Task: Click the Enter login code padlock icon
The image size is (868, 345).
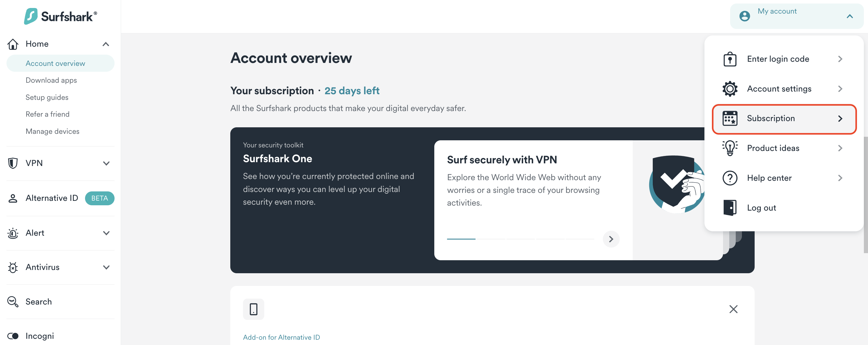Action: 730,59
